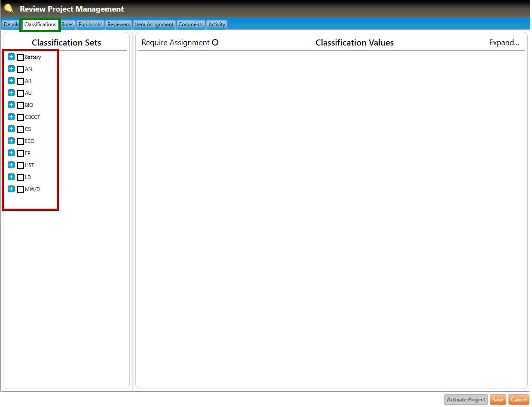Click the plus icon next to HST

click(x=11, y=165)
